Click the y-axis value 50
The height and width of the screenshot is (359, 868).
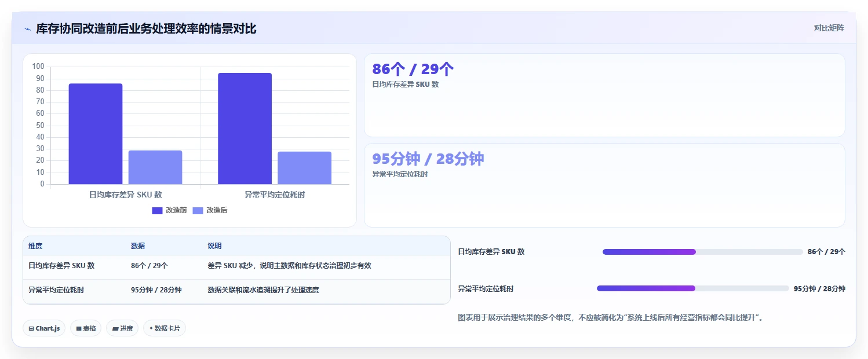(40, 126)
